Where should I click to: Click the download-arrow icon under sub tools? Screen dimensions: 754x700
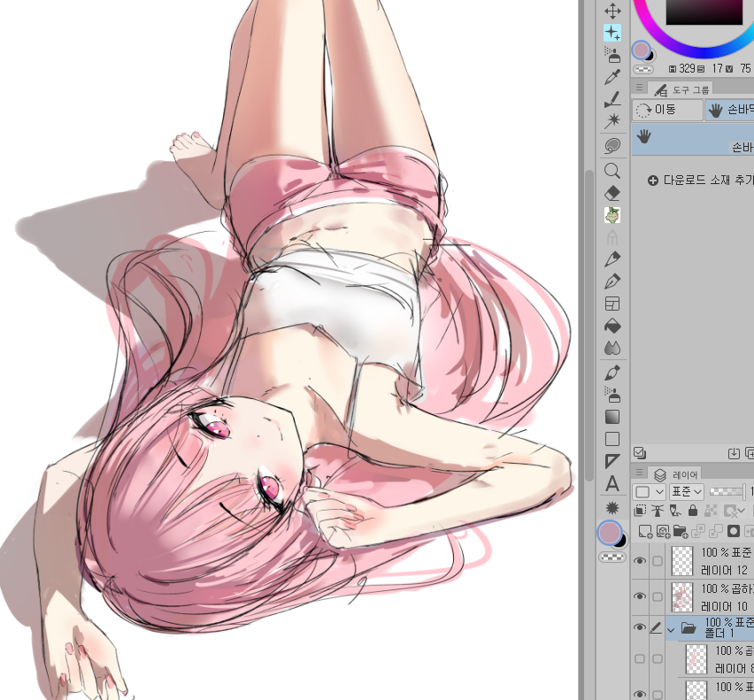pyautogui.click(x=734, y=453)
